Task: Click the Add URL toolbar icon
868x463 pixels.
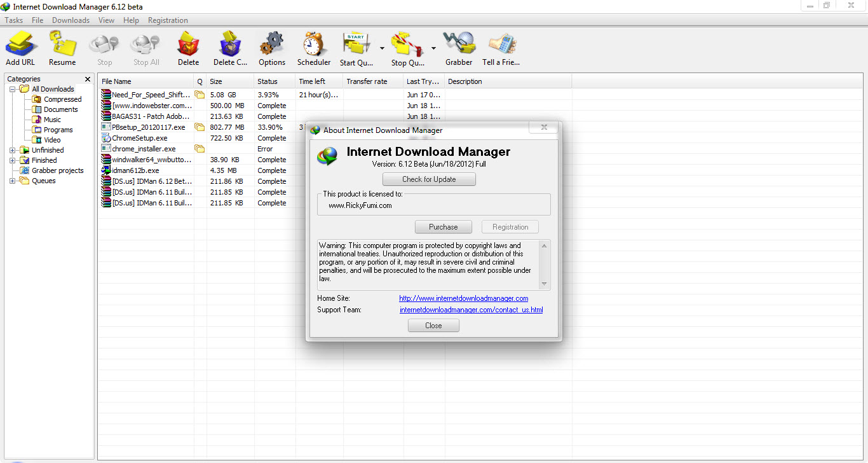Action: coord(20,44)
